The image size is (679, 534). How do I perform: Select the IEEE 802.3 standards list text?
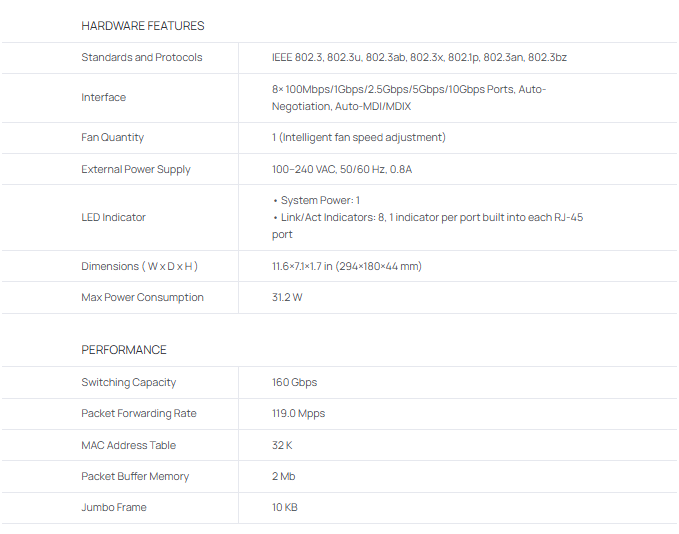tap(419, 57)
